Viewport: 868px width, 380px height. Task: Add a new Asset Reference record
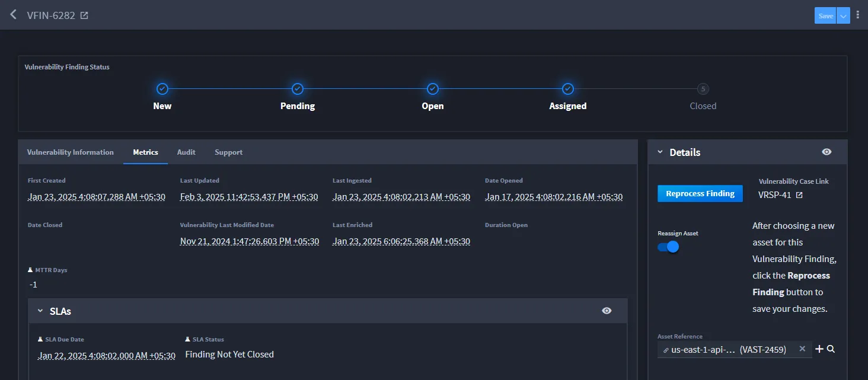point(819,349)
